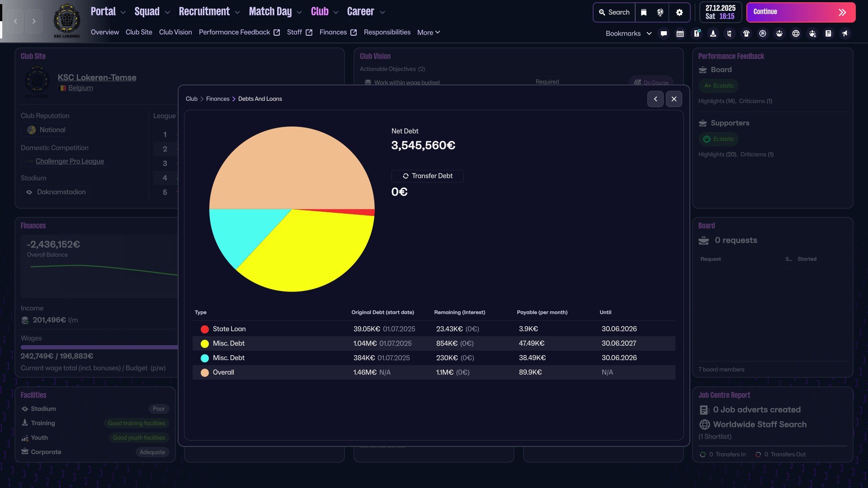Click the Finances breadcrumb link
Viewport: 868px width, 488px height.
[x=217, y=99]
